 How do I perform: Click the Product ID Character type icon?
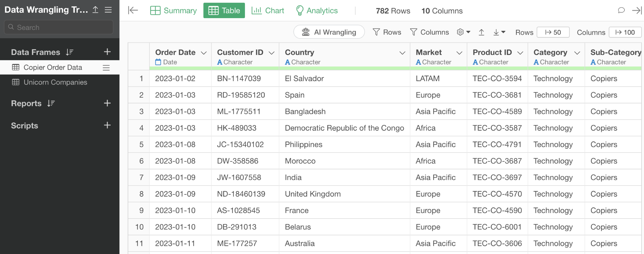point(475,62)
